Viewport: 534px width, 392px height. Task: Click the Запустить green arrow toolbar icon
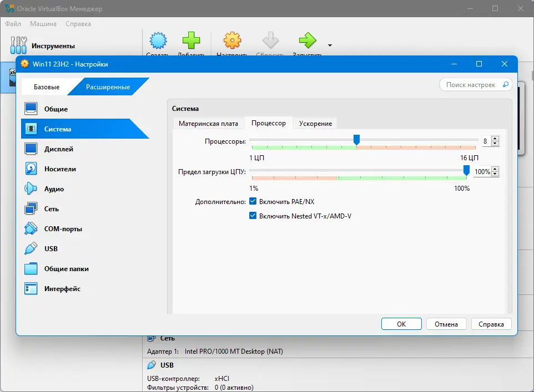[308, 40]
